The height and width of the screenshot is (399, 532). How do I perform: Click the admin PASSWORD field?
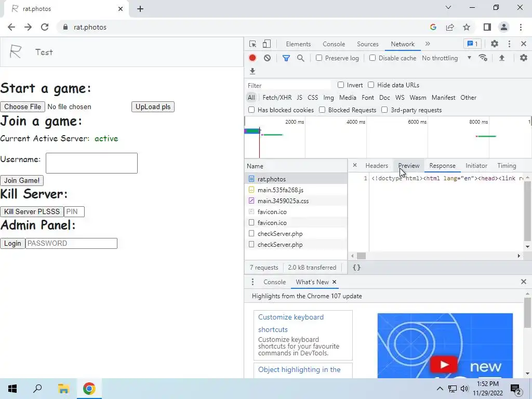(x=71, y=243)
